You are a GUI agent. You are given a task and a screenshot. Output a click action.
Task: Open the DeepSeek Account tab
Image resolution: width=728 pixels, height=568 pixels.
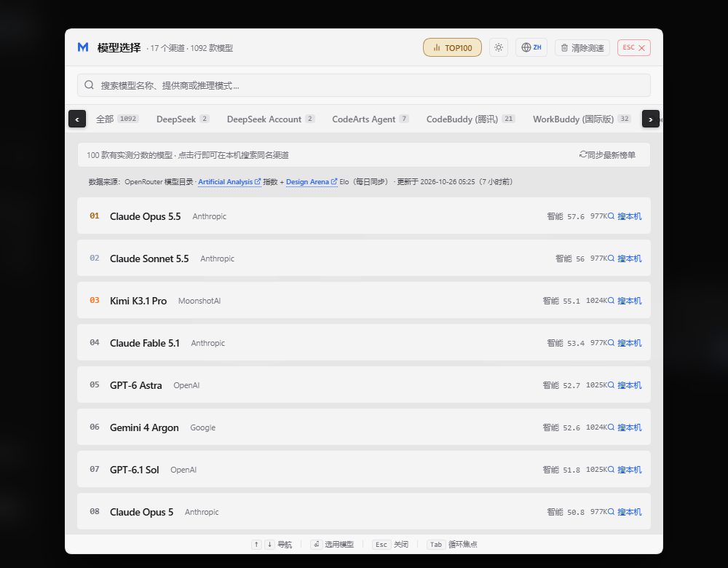tap(271, 119)
